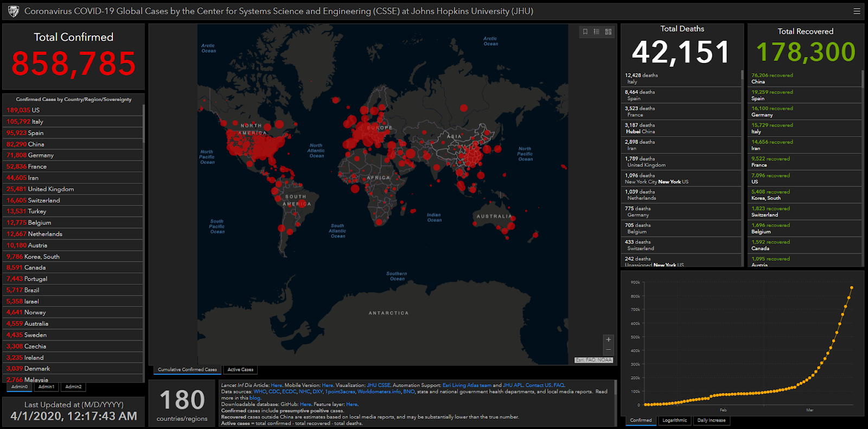Open the Esri Living Atlas team link
Image resolution: width=868 pixels, height=429 pixels.
[x=467, y=385]
